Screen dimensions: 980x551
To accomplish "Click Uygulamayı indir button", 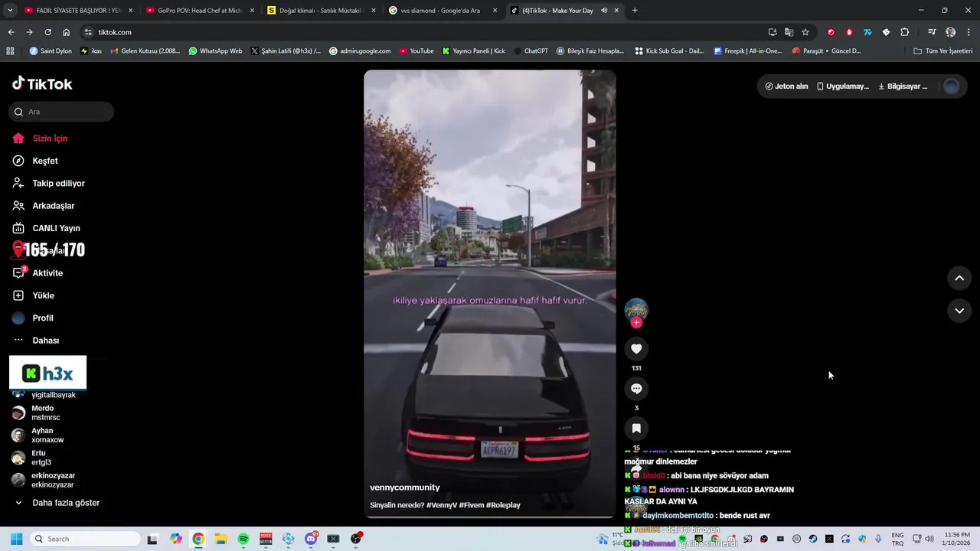I will [843, 86].
